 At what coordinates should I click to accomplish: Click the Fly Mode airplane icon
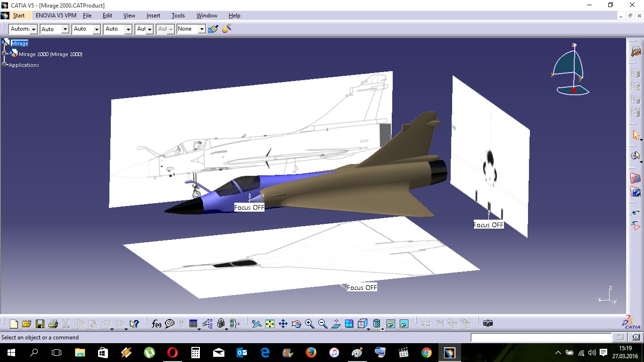[x=256, y=324]
